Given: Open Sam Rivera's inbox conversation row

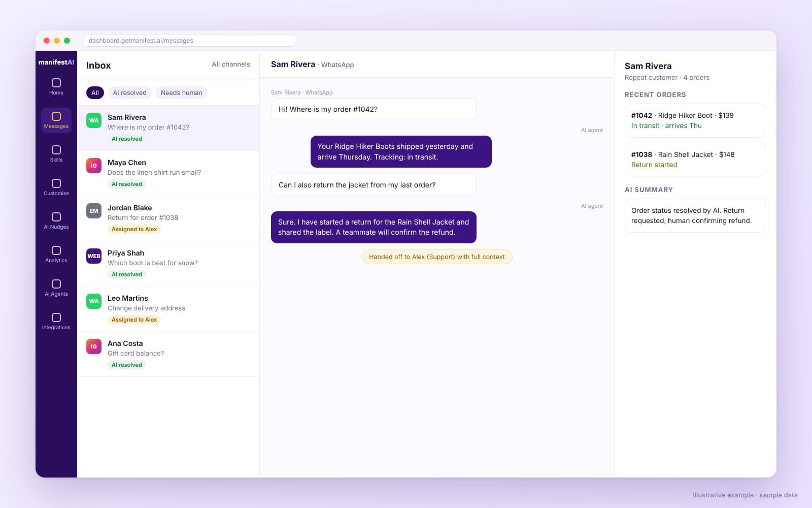Looking at the screenshot, I should pyautogui.click(x=168, y=128).
